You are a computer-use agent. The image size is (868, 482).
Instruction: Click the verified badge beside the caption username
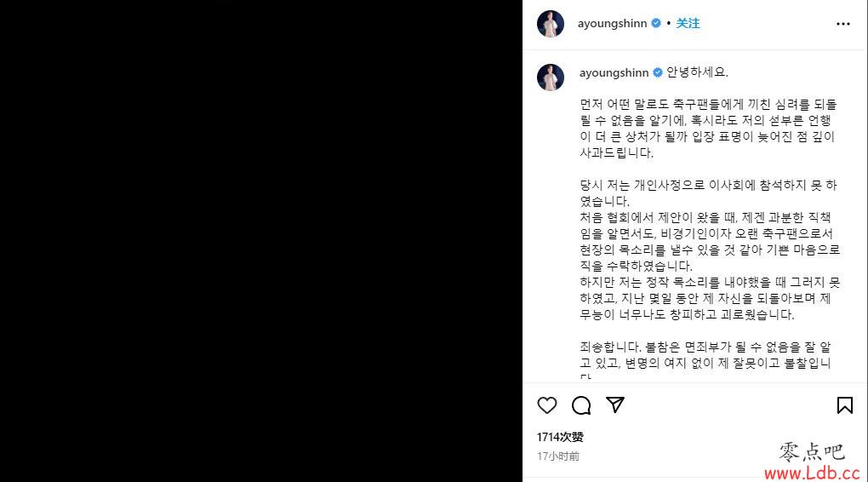point(658,72)
